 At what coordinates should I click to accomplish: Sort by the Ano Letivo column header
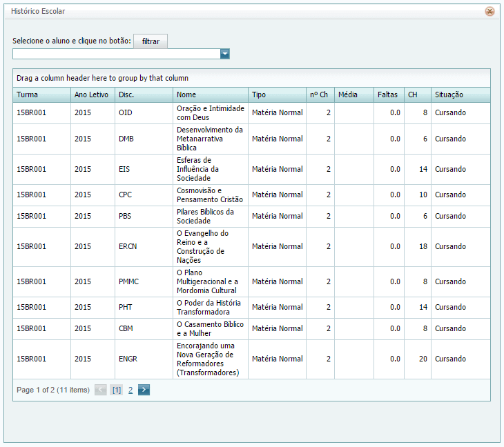tap(93, 95)
